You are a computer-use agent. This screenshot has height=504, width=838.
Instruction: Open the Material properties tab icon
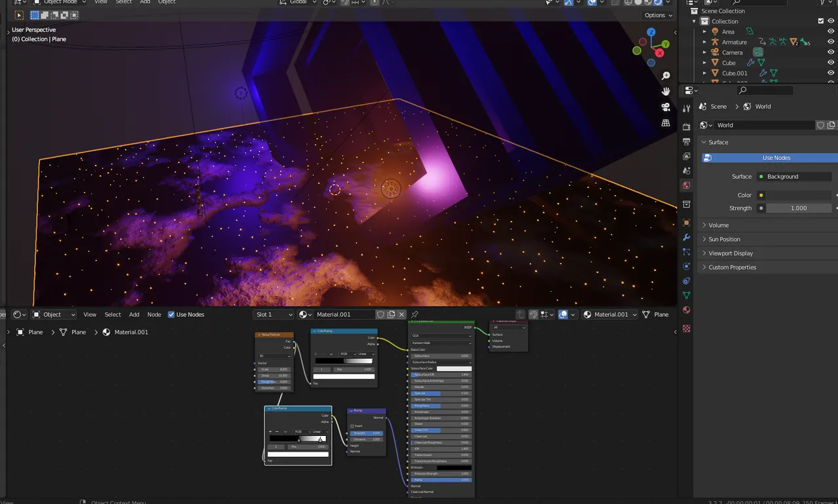[686, 310]
